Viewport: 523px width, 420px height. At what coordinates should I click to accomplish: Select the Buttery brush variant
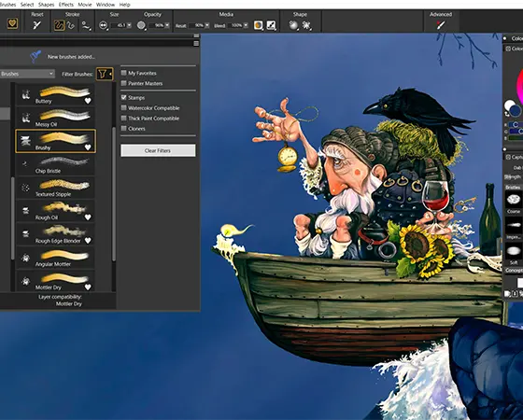[55, 94]
